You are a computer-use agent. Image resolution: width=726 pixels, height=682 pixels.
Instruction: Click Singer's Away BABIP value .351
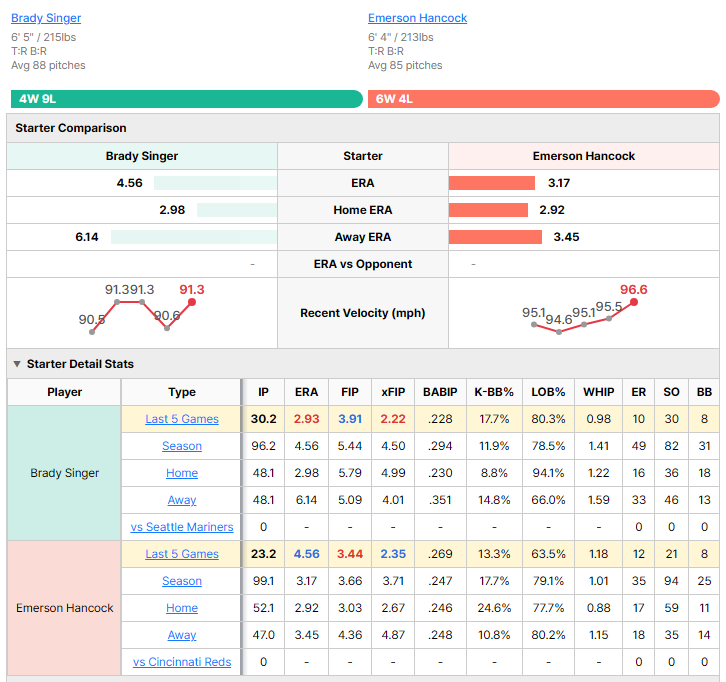click(x=440, y=500)
